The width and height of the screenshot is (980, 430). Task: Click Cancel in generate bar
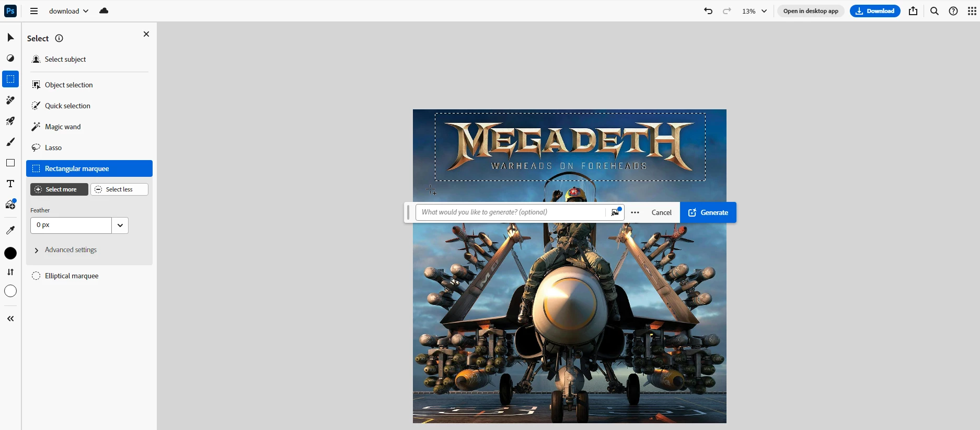[x=661, y=212]
